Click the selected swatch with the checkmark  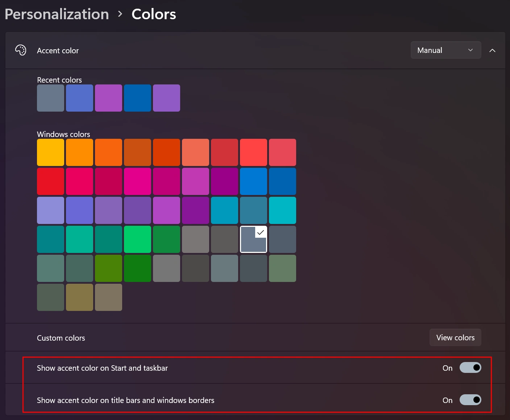click(254, 240)
